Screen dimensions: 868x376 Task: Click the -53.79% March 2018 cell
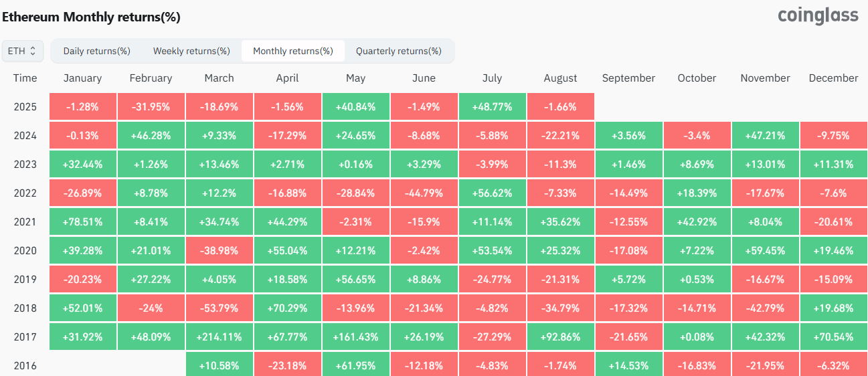[x=219, y=308]
